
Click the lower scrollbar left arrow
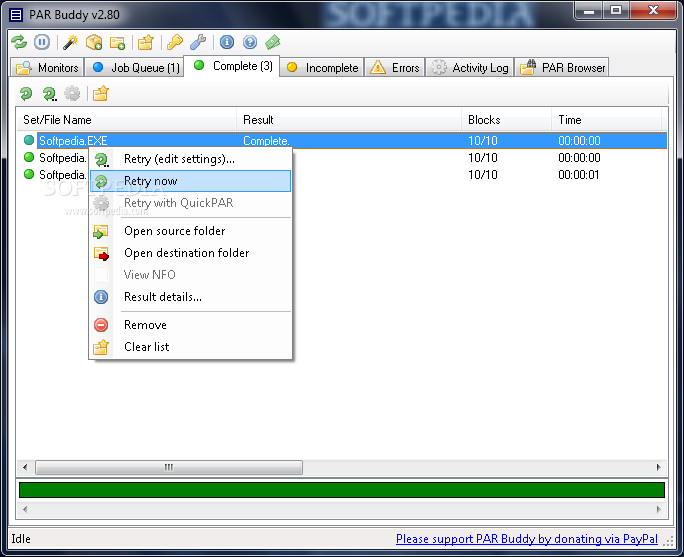click(25, 509)
